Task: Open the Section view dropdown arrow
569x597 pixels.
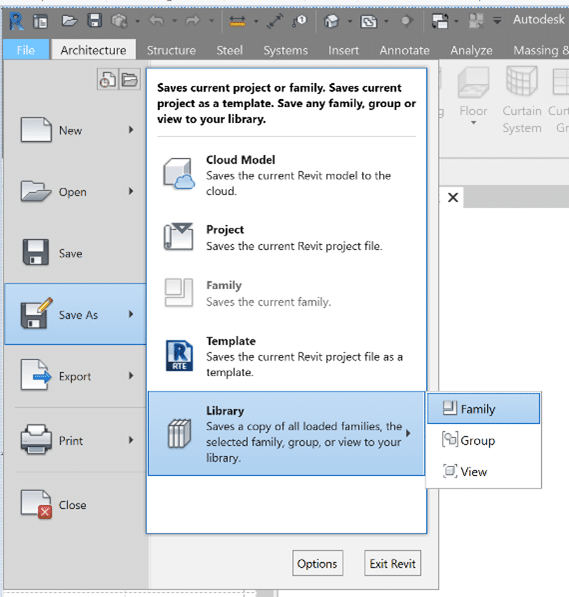Action: [386, 21]
